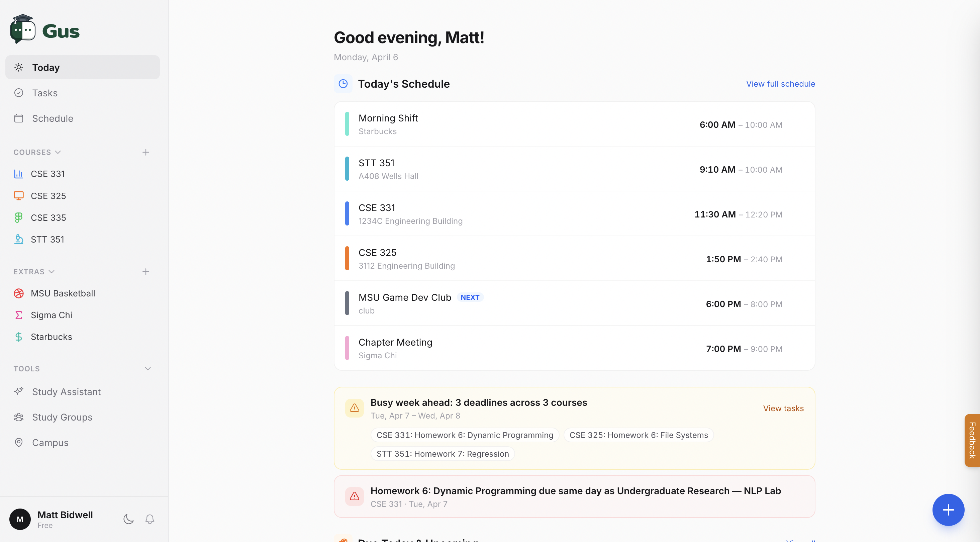This screenshot has width=980, height=542.
Task: Click the orange color bar on CSE 325
Action: (347, 258)
